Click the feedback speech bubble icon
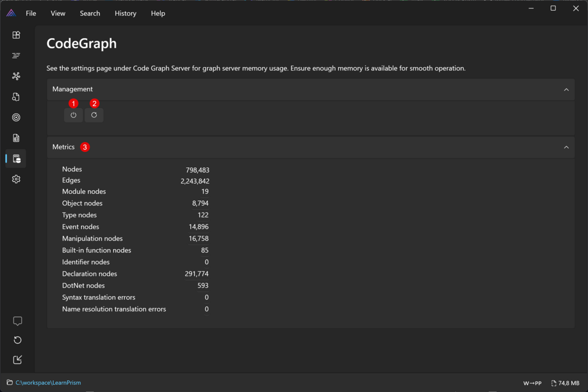The width and height of the screenshot is (588, 392). [17, 321]
